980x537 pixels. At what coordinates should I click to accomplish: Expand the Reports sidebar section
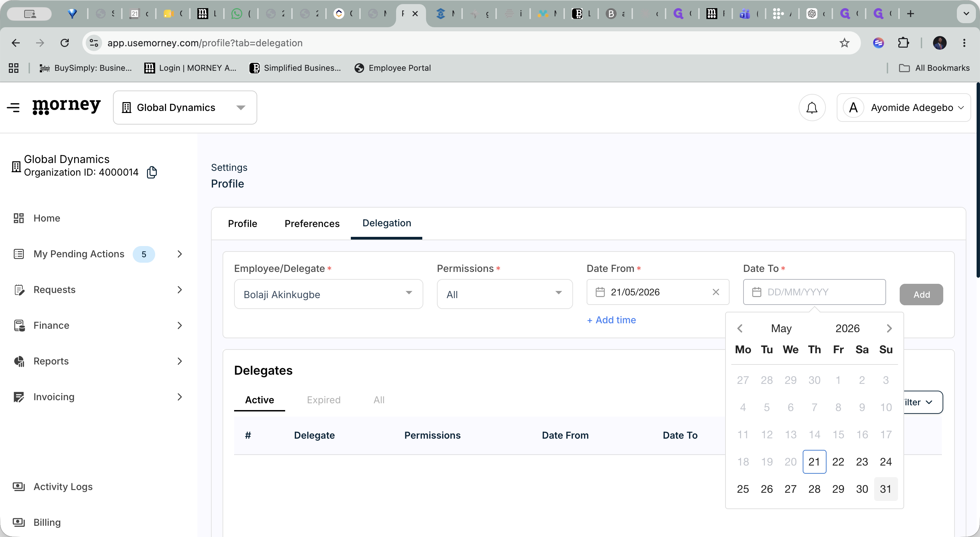(180, 361)
